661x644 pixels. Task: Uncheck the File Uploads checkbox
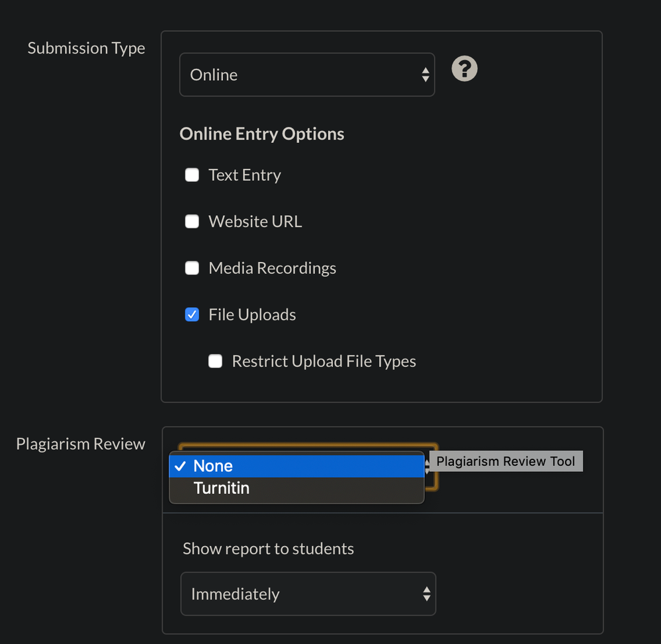pos(192,315)
